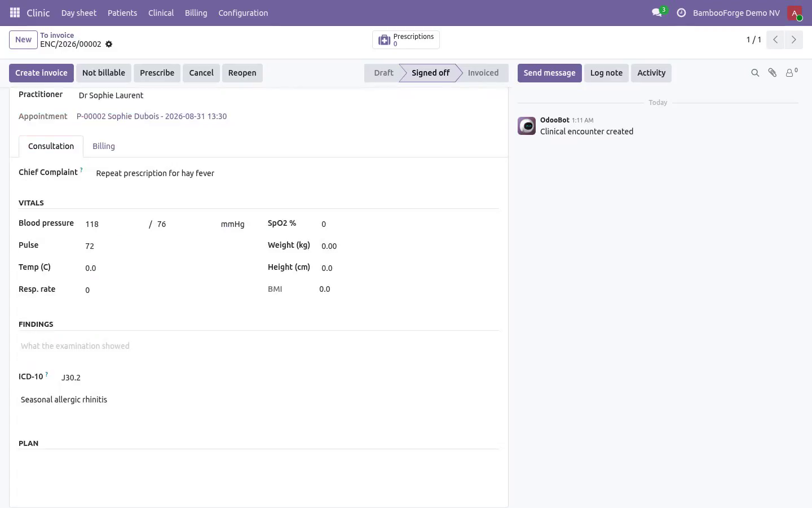Open the user avatar menu

pyautogui.click(x=795, y=12)
